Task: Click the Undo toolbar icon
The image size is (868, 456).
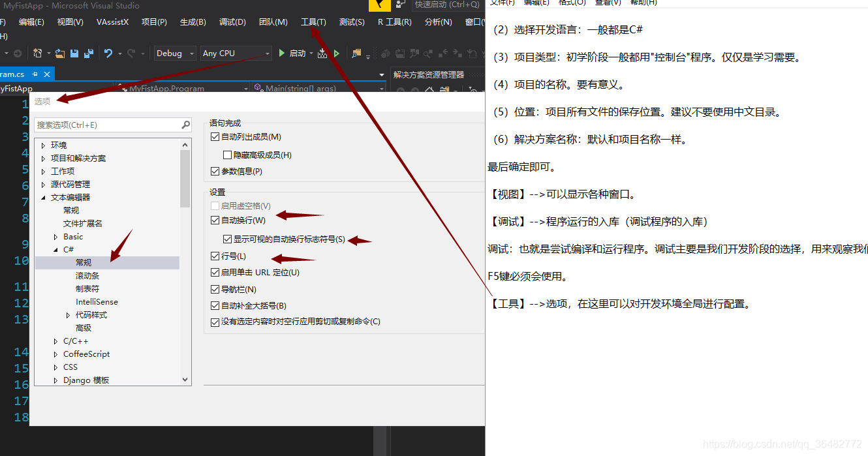Action: [108, 53]
